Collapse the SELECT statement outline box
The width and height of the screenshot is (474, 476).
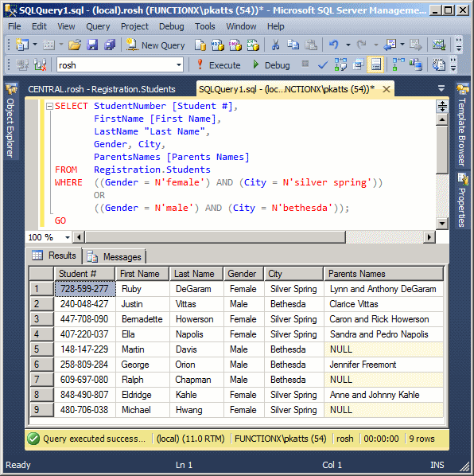[49, 106]
